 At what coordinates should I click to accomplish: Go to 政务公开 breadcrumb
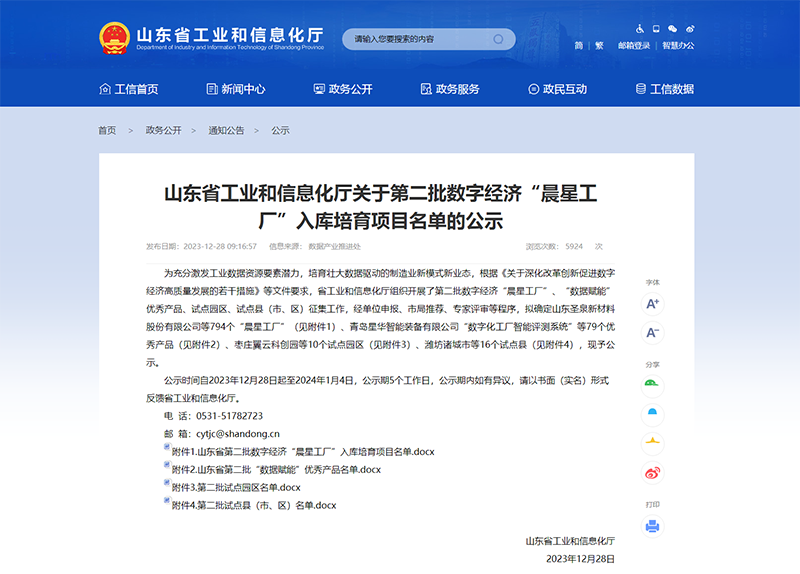tap(163, 131)
